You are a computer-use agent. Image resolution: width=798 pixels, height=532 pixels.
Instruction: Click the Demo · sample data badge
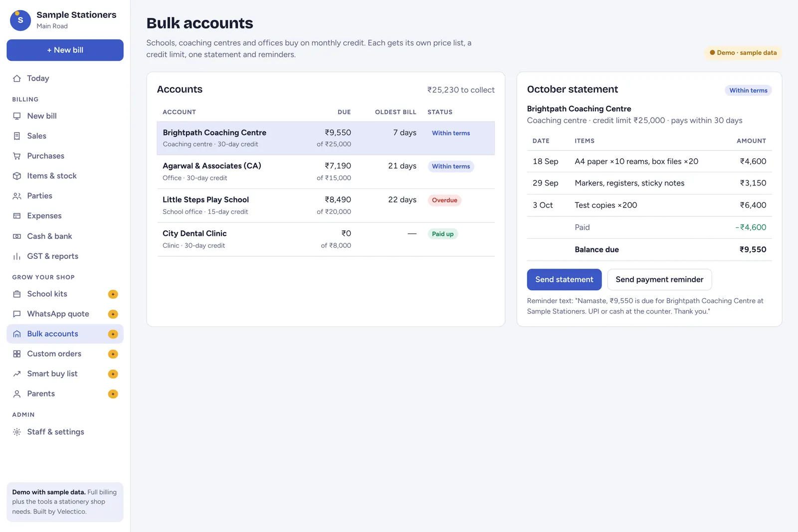pos(743,52)
